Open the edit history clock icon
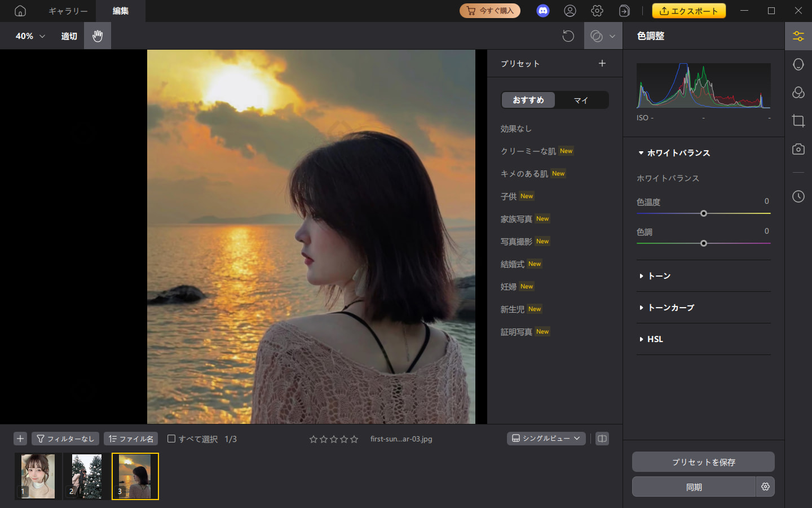The image size is (812, 508). click(798, 196)
